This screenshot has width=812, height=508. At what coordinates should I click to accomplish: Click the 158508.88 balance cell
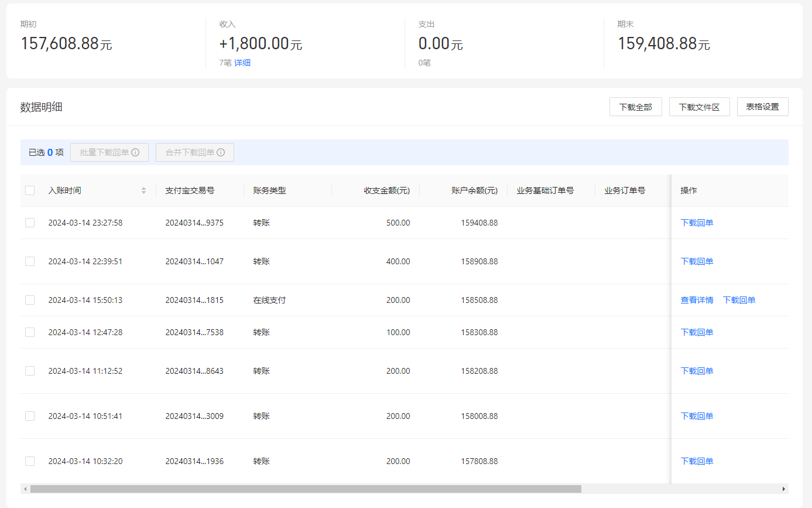(x=479, y=300)
